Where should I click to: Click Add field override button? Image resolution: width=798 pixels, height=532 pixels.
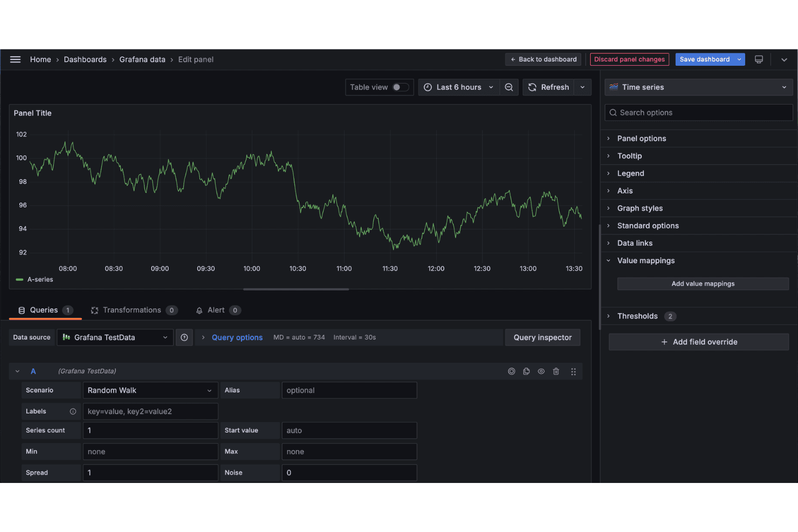point(699,342)
